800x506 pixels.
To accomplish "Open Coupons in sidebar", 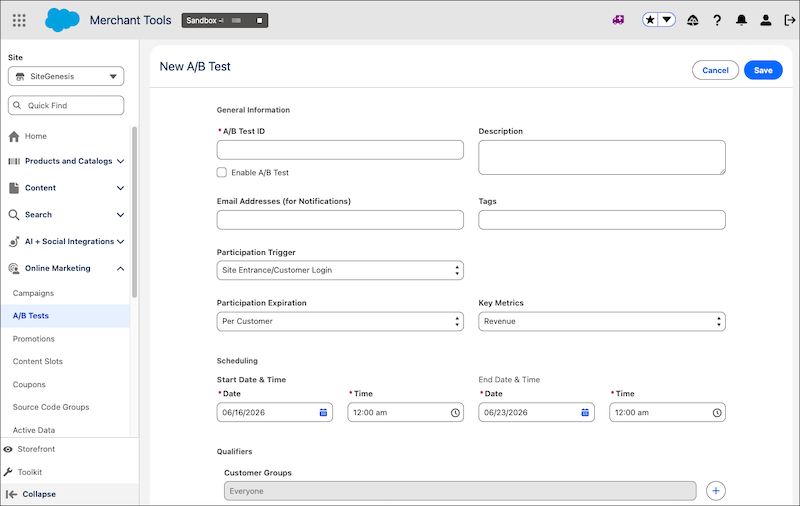I will pyautogui.click(x=29, y=385).
